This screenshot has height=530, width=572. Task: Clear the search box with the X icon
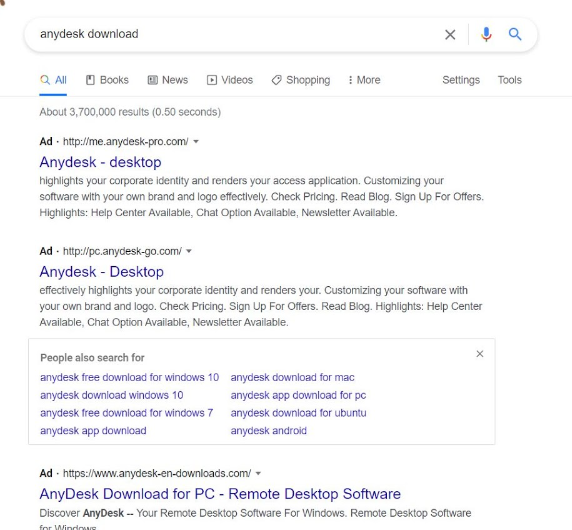pyautogui.click(x=450, y=35)
